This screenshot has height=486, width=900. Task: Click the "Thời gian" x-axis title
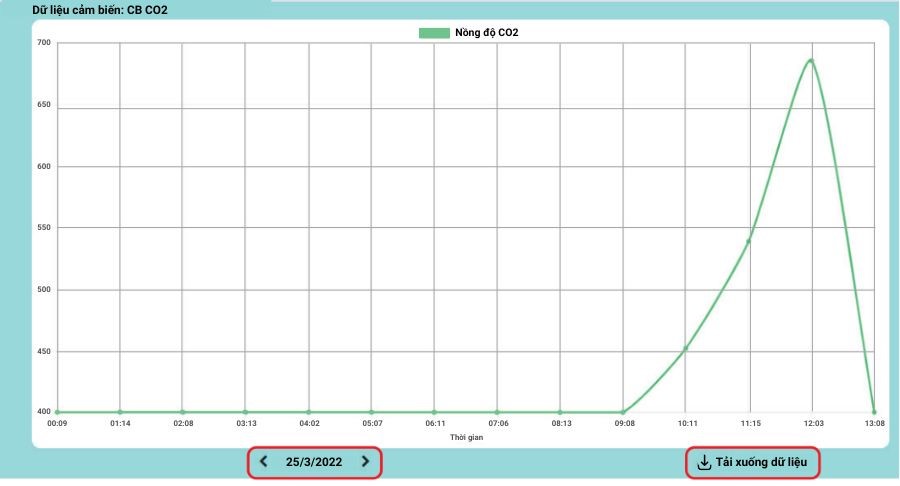(466, 438)
